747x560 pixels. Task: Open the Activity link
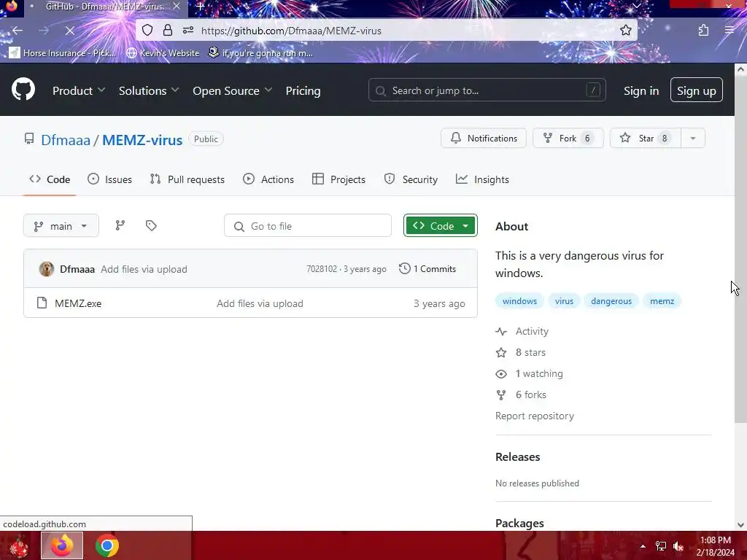522,331
